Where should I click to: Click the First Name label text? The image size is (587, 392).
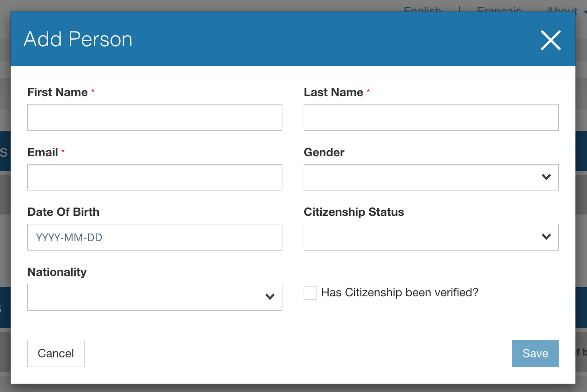[x=57, y=92]
